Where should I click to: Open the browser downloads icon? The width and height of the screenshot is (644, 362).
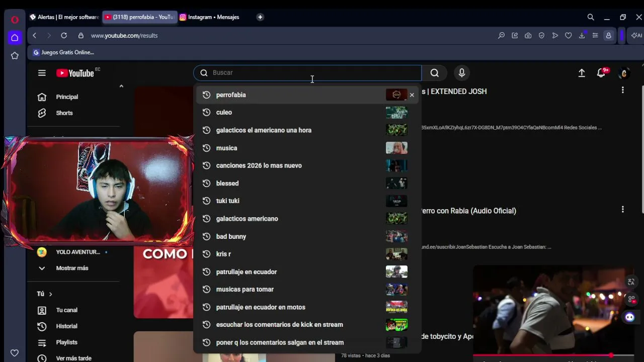(582, 36)
